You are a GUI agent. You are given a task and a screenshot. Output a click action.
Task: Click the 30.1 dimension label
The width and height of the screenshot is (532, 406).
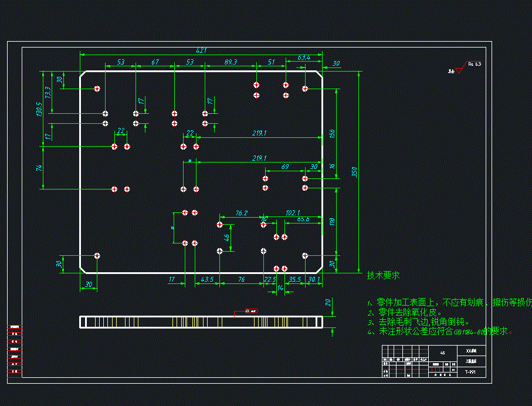314,279
